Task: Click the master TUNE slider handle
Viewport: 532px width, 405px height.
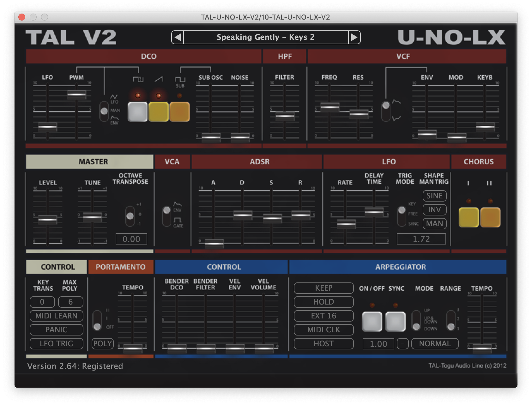Action: click(92, 217)
